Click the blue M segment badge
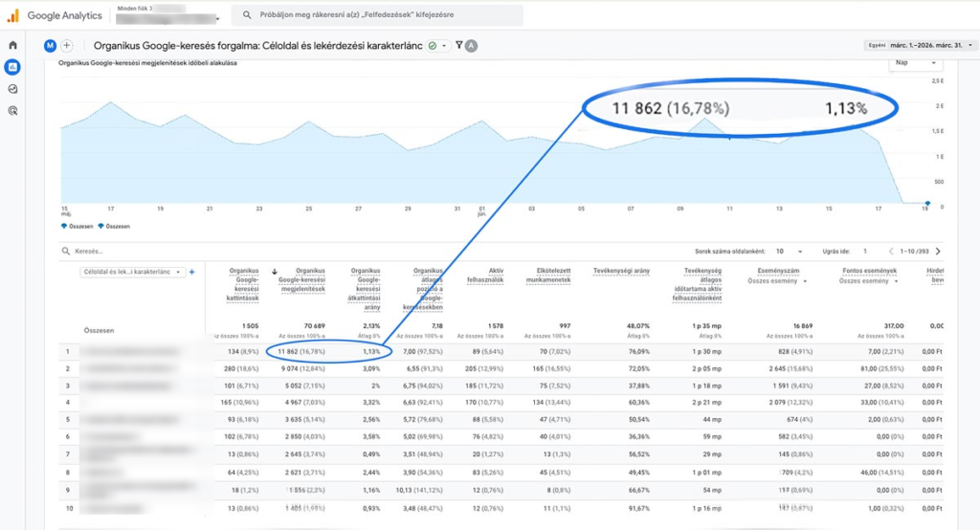The width and height of the screenshot is (980, 530). pos(50,46)
